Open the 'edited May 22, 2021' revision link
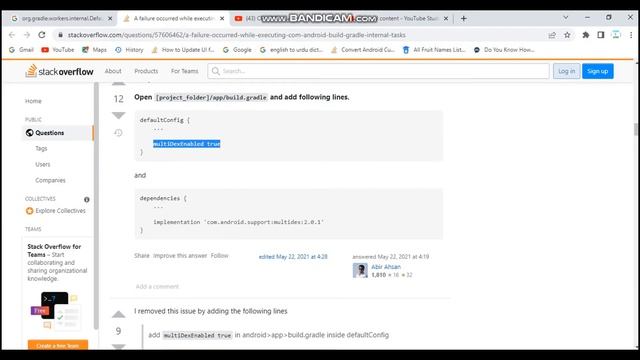The height and width of the screenshot is (360, 640). click(x=293, y=257)
